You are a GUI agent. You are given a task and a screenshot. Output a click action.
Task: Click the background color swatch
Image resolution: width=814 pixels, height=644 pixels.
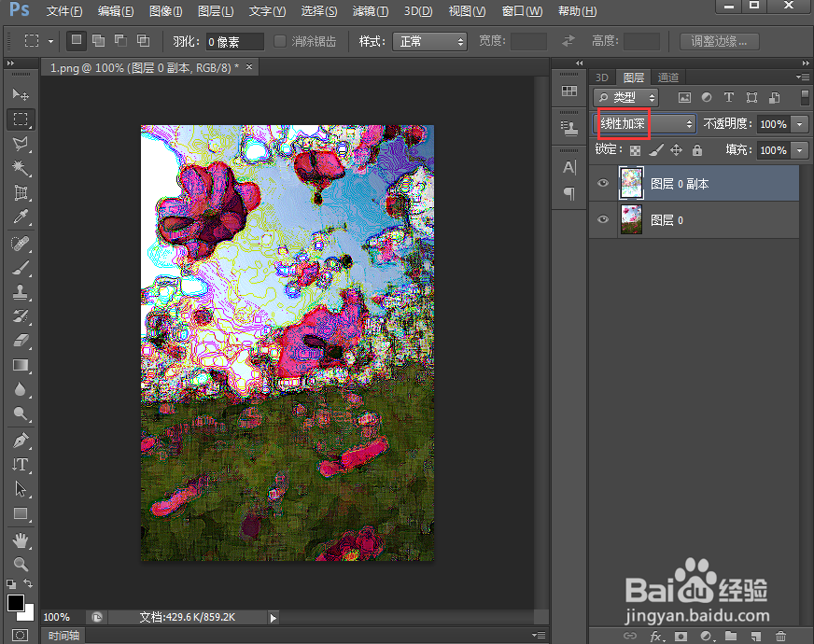pos(28,614)
